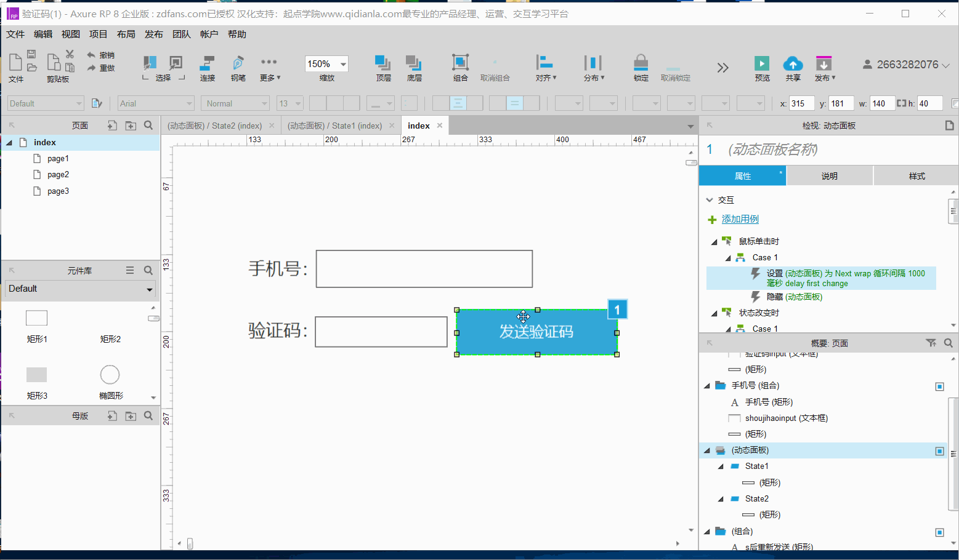Click the 添加用例 link
Screen dimensions: 959x560
pos(739,219)
